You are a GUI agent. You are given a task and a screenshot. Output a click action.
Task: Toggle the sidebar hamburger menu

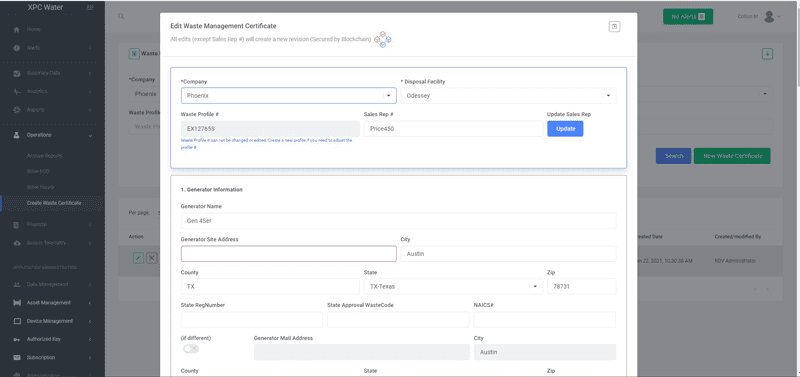[x=90, y=8]
